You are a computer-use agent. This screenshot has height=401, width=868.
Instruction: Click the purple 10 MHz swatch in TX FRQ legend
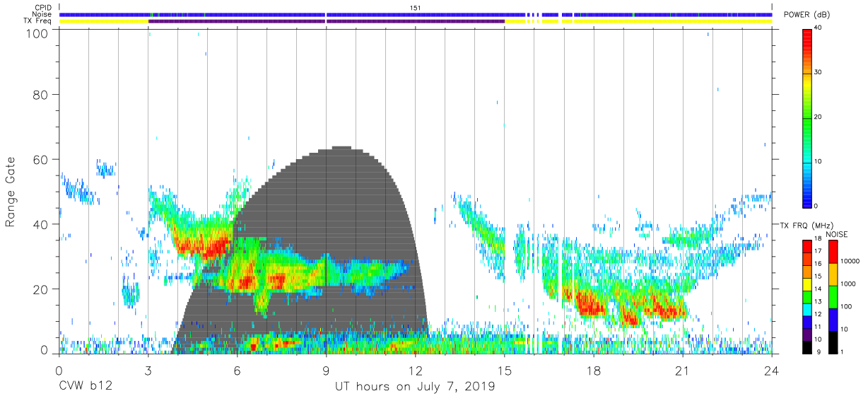click(x=807, y=334)
